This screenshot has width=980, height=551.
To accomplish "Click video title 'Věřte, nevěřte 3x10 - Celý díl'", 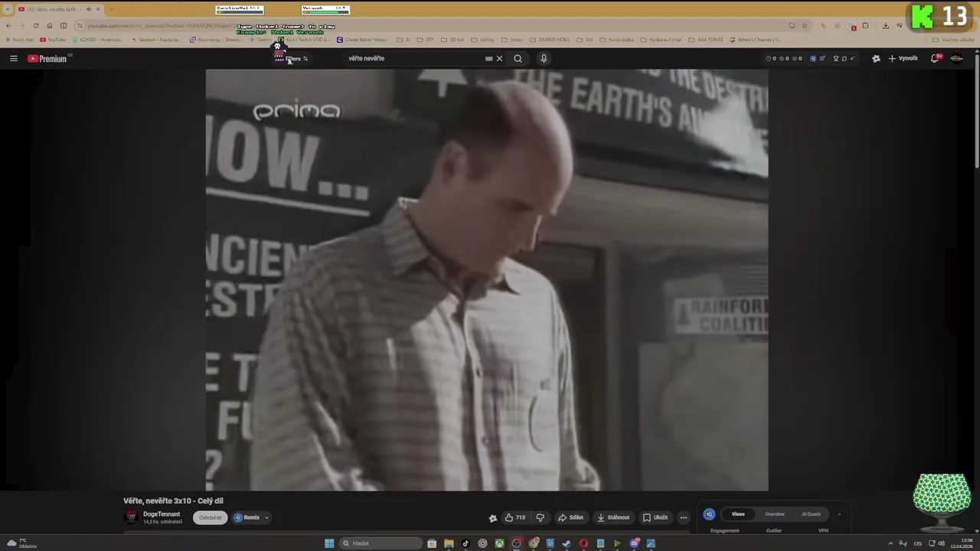I will [x=173, y=500].
